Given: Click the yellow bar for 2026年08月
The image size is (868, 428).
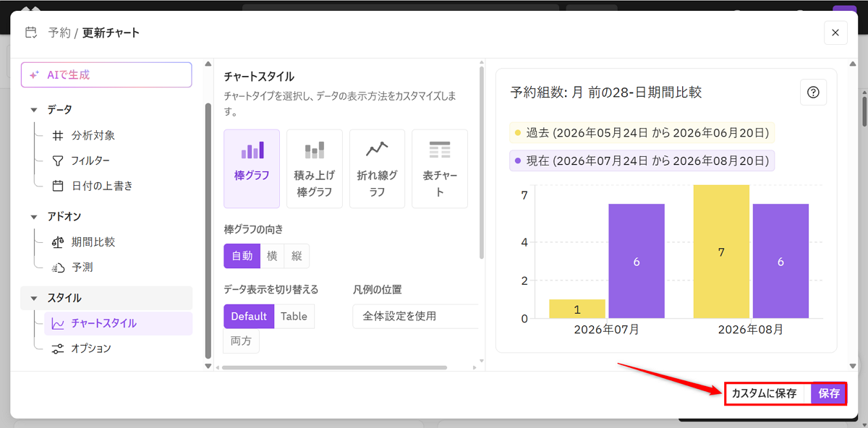Looking at the screenshot, I should 721,252.
